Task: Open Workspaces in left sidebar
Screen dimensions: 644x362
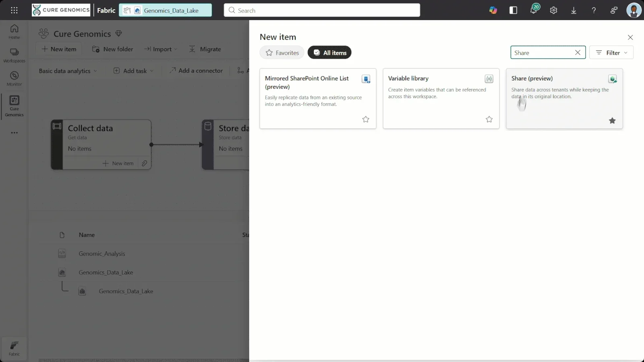Action: (14, 55)
